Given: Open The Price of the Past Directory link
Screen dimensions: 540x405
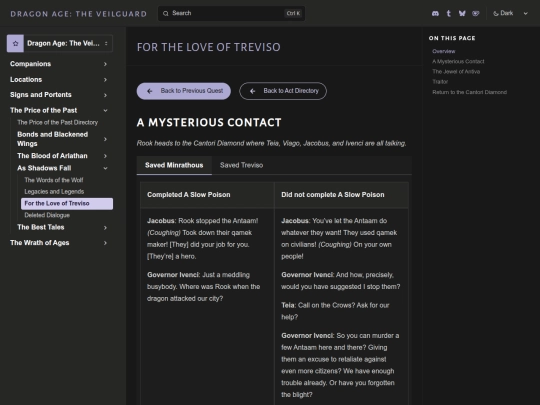Looking at the screenshot, I should click(x=58, y=122).
